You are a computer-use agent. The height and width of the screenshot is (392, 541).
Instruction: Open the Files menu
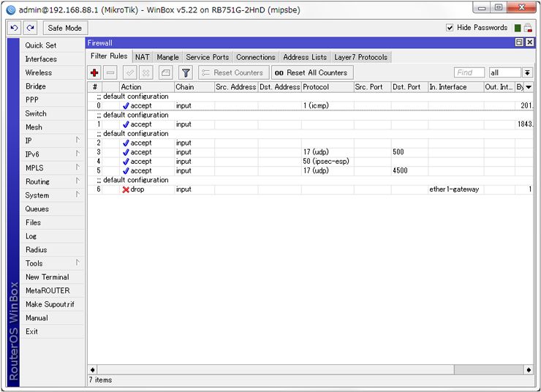pos(53,222)
